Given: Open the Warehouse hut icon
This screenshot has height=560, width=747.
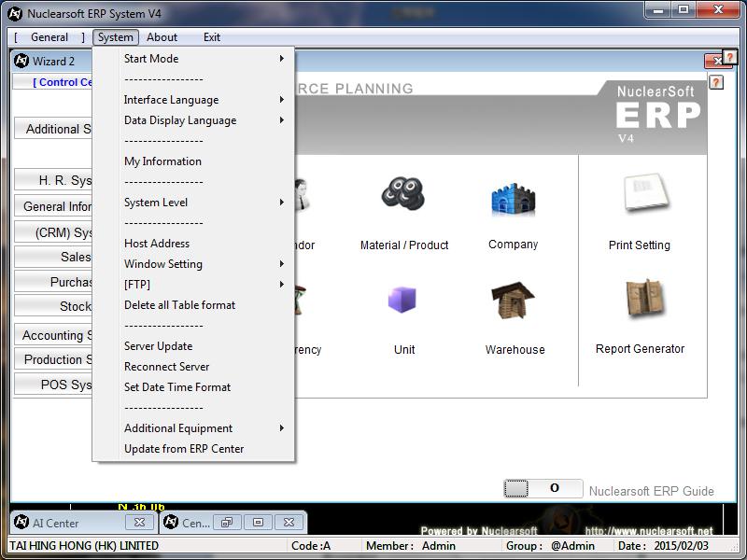Looking at the screenshot, I should (513, 300).
